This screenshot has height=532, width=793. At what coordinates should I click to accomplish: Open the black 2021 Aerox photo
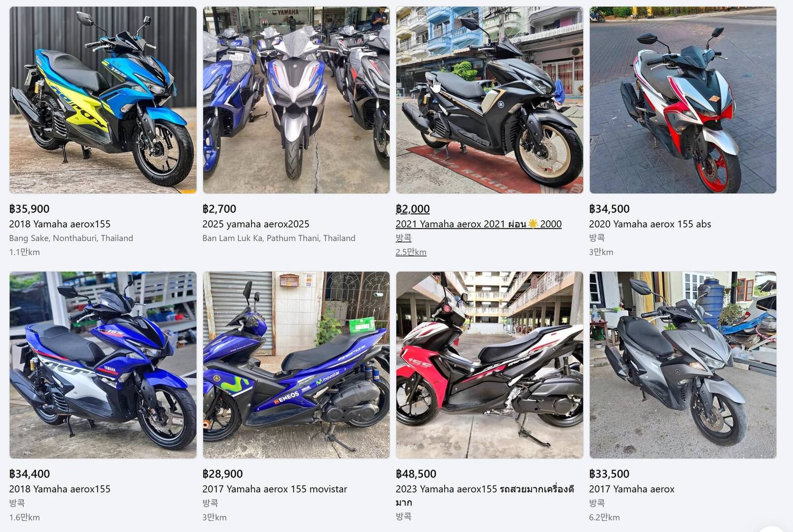pyautogui.click(x=490, y=100)
